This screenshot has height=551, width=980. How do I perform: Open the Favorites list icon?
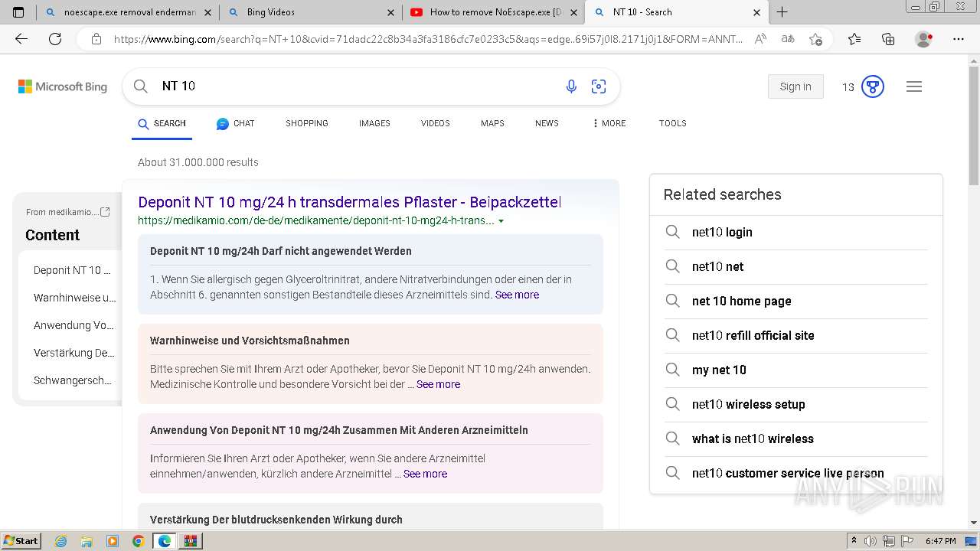coord(854,39)
